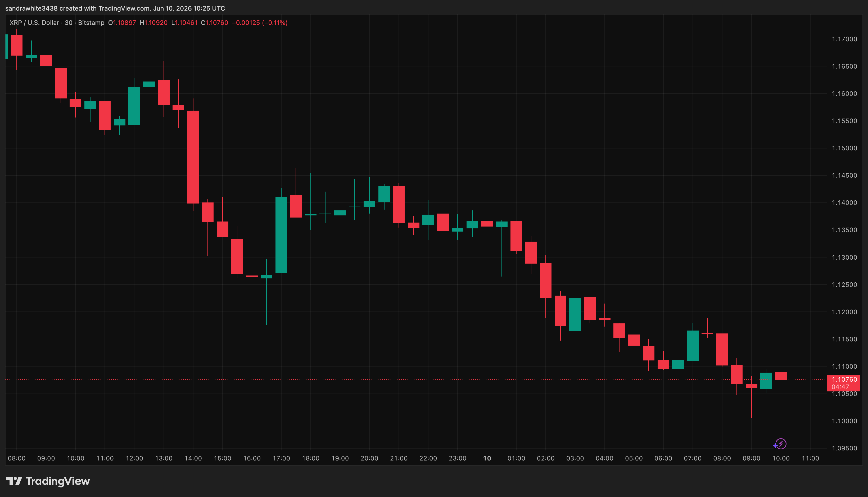Click the TradingView logo

click(x=48, y=481)
